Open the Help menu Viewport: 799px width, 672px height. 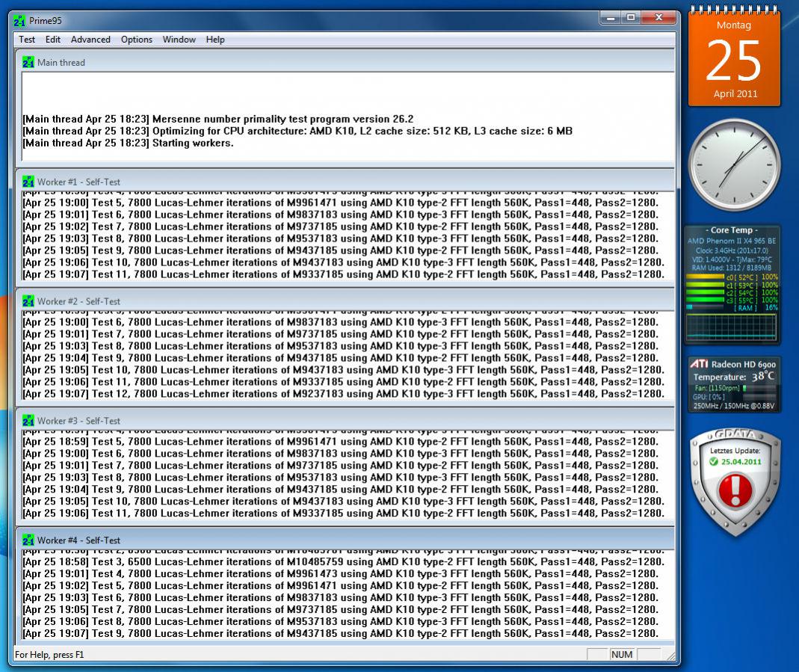pos(215,39)
